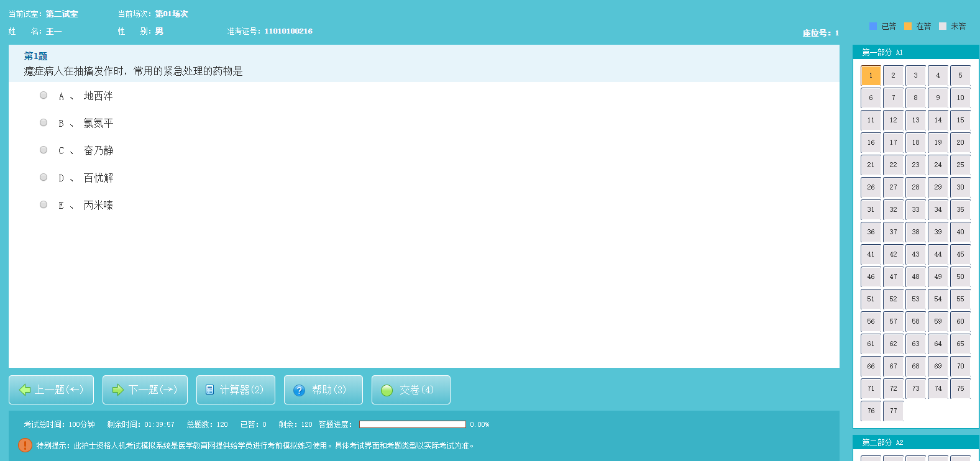Choose option E 丙米嗪
Screen dimensions: 980x461
pyautogui.click(x=44, y=204)
